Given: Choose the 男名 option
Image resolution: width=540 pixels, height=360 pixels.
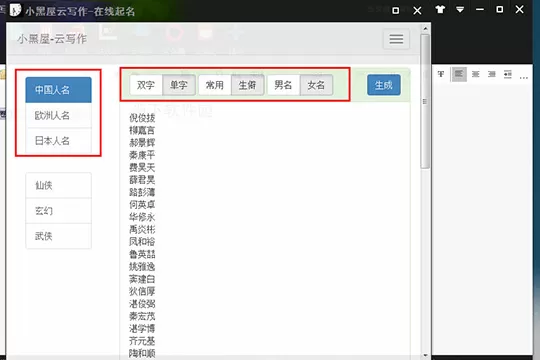Looking at the screenshot, I should pos(283,85).
